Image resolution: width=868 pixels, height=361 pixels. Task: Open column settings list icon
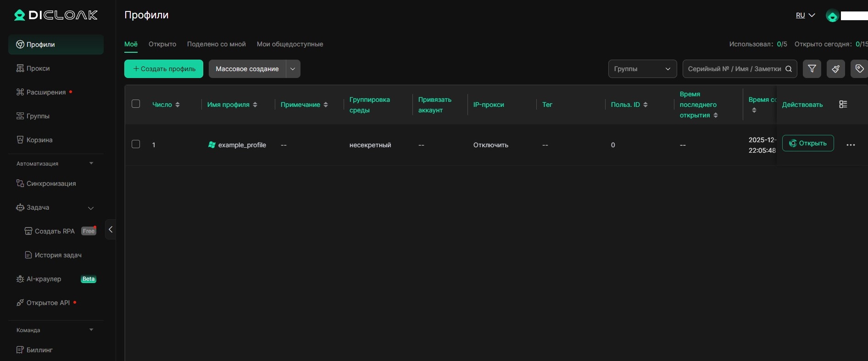point(843,105)
